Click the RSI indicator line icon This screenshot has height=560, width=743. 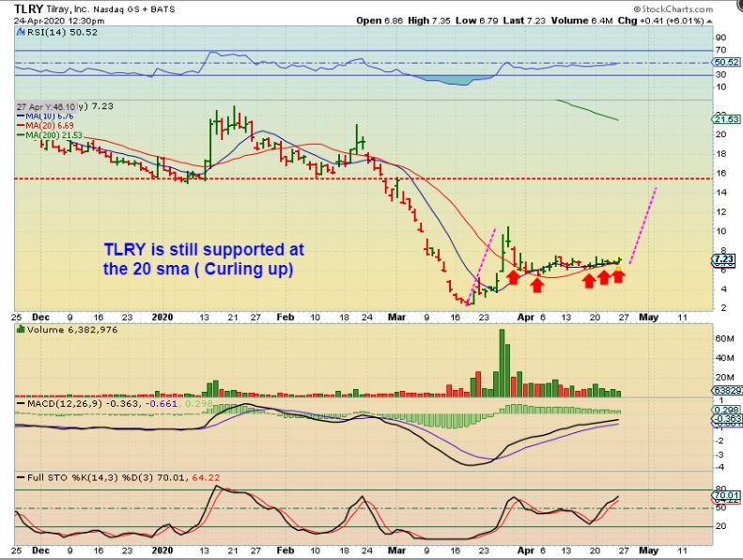[21, 32]
